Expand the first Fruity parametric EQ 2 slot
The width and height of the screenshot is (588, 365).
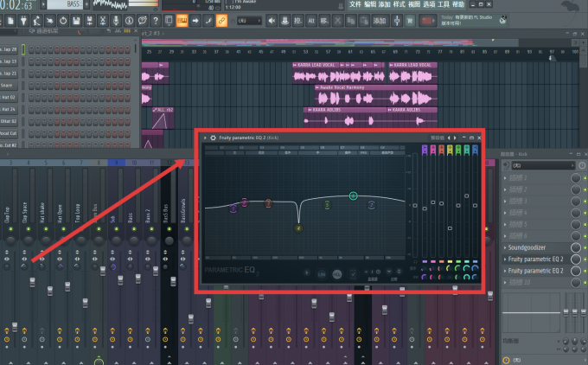(505, 259)
